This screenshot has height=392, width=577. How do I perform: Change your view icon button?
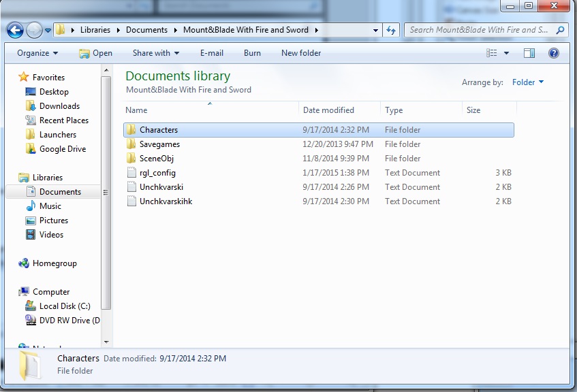(492, 53)
